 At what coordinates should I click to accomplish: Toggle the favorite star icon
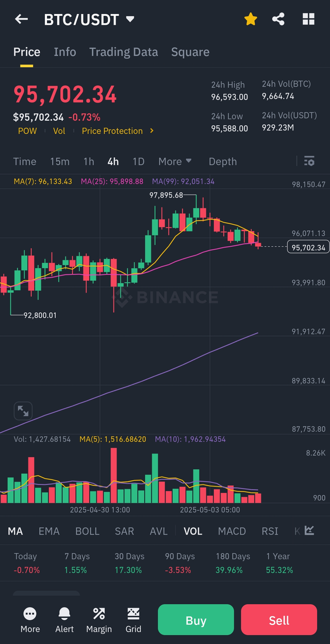coord(251,20)
